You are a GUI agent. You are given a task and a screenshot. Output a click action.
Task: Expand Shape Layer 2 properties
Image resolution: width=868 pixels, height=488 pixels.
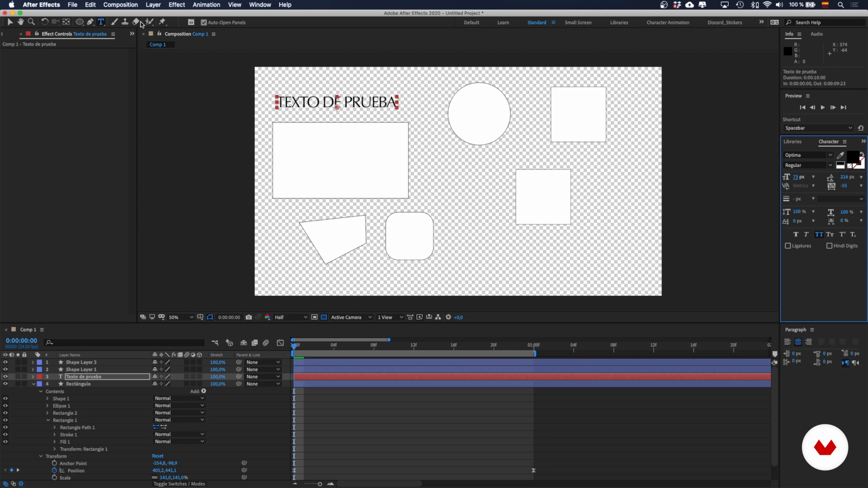tap(33, 362)
